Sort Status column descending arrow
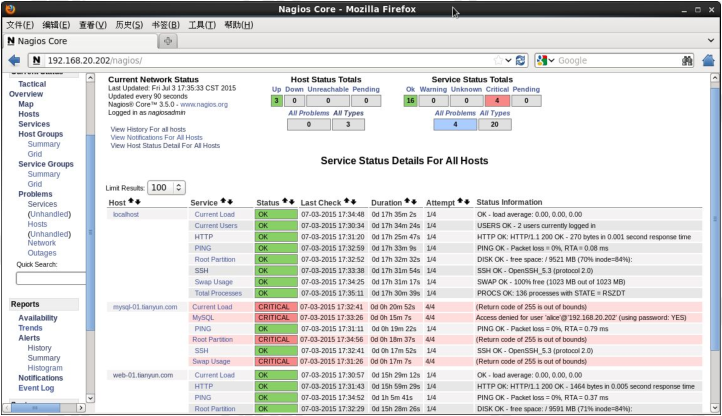The image size is (722, 416). pos(291,202)
